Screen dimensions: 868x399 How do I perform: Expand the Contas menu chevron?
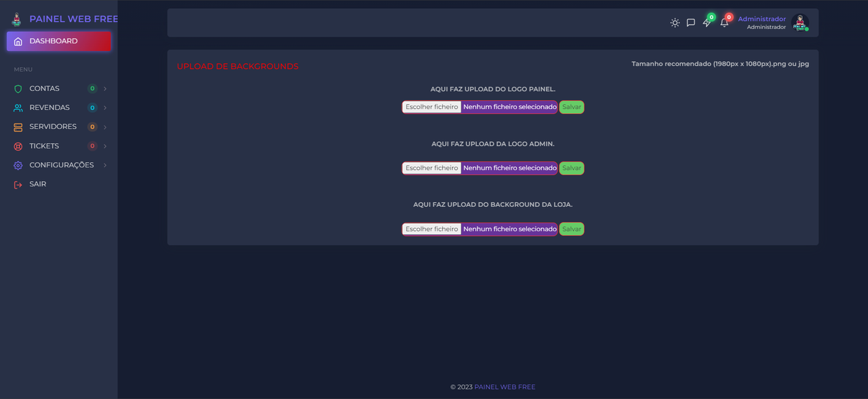[x=105, y=89]
